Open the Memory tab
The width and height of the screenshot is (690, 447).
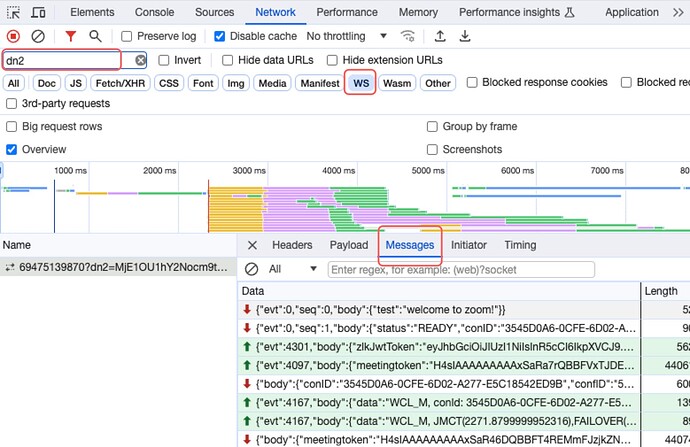[418, 12]
